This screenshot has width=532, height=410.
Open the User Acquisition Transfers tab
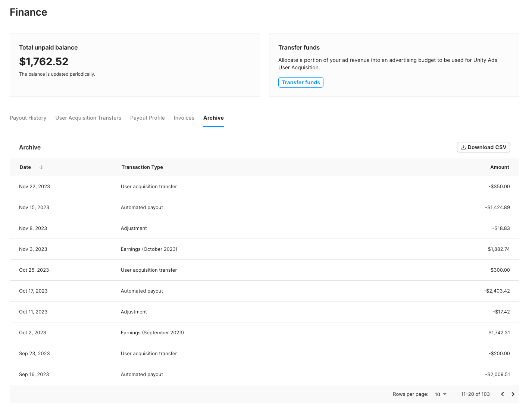click(88, 118)
